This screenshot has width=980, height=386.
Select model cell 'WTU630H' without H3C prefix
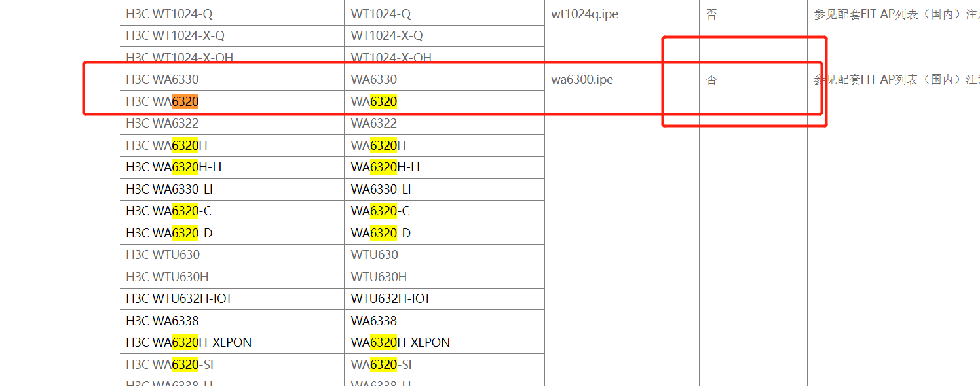444,277
